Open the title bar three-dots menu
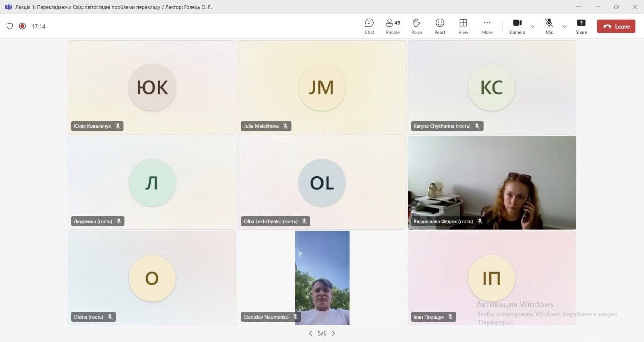Viewport: 644px width, 342px height. click(580, 7)
